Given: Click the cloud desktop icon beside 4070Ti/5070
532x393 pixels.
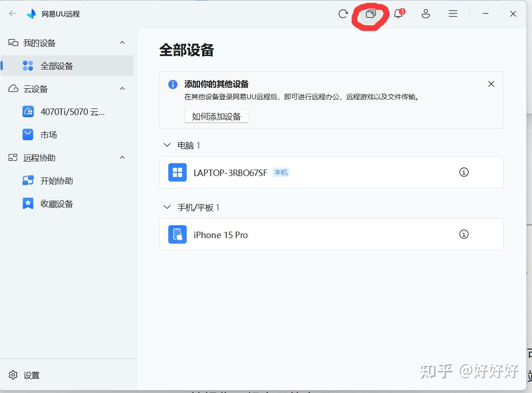Looking at the screenshot, I should coord(28,112).
